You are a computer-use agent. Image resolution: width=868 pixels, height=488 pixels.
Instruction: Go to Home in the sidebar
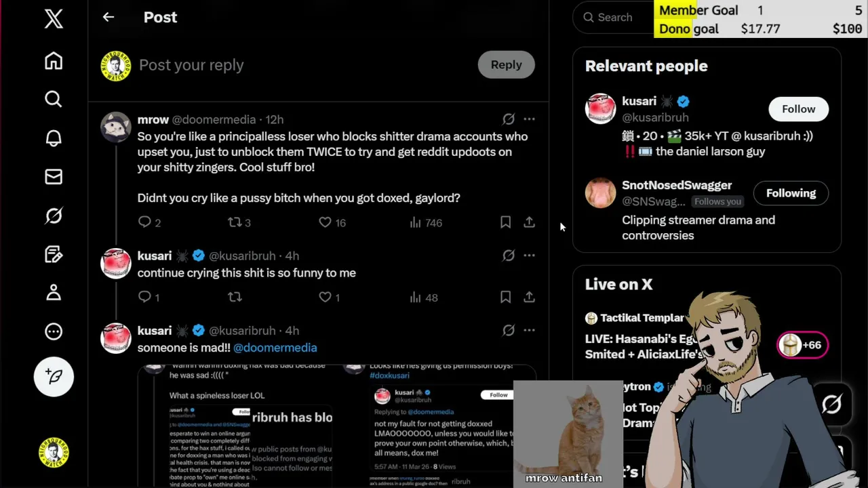pyautogui.click(x=54, y=61)
